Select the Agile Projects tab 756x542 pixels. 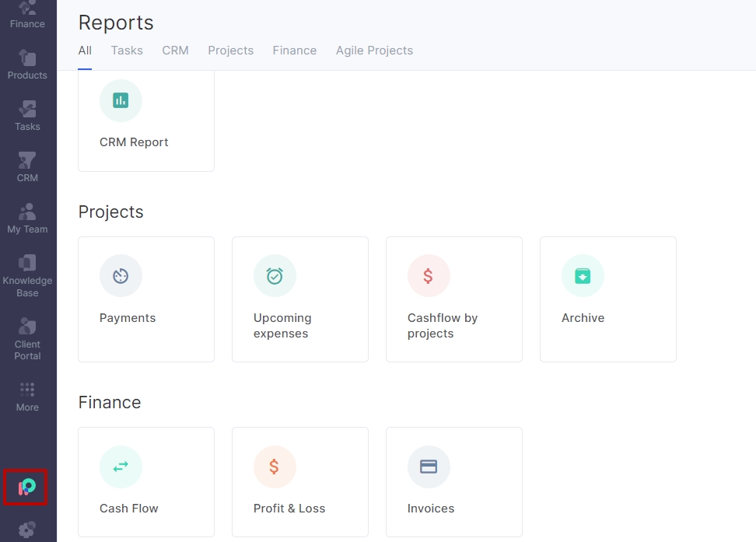374,51
